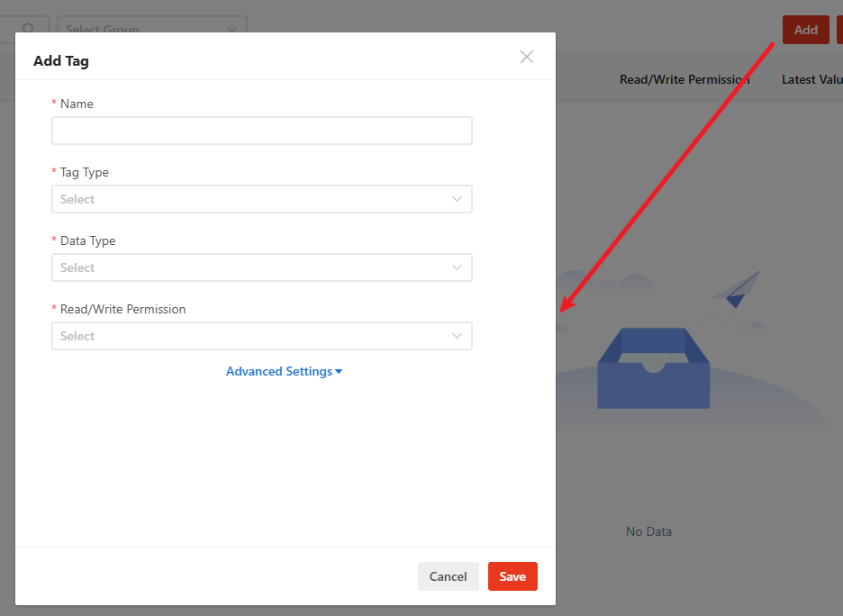Screen dimensions: 843x616
Task: Click the search magnifier icon
Action: (29, 29)
